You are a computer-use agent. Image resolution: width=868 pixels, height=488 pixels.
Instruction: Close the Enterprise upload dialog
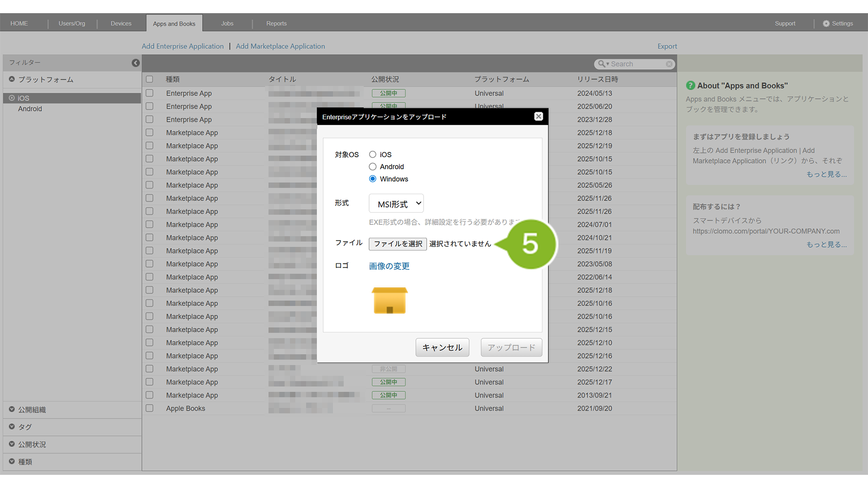pyautogui.click(x=538, y=117)
